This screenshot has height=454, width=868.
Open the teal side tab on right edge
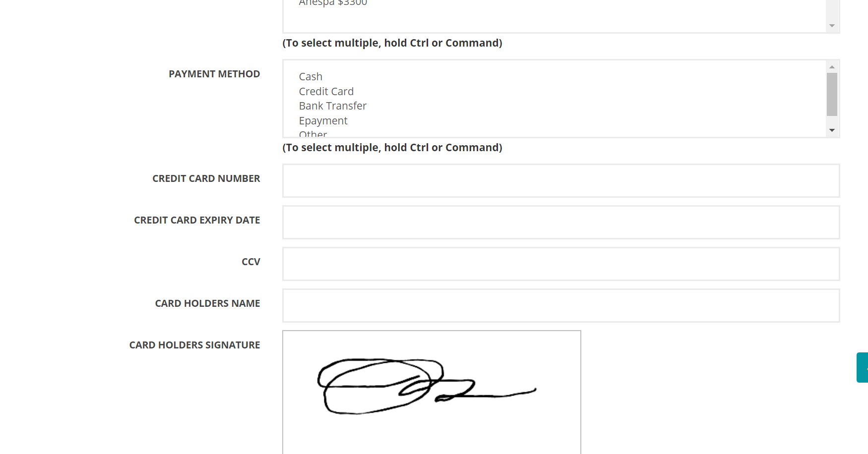tap(863, 367)
